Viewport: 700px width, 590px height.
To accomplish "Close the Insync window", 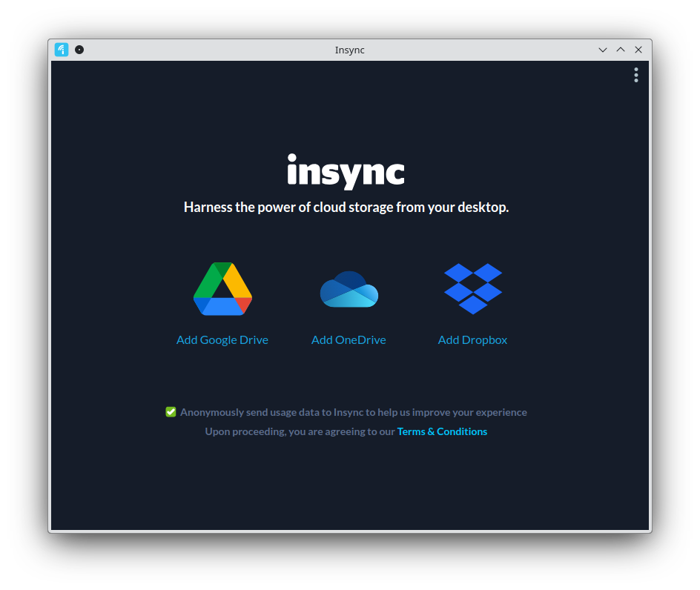I will tap(638, 50).
